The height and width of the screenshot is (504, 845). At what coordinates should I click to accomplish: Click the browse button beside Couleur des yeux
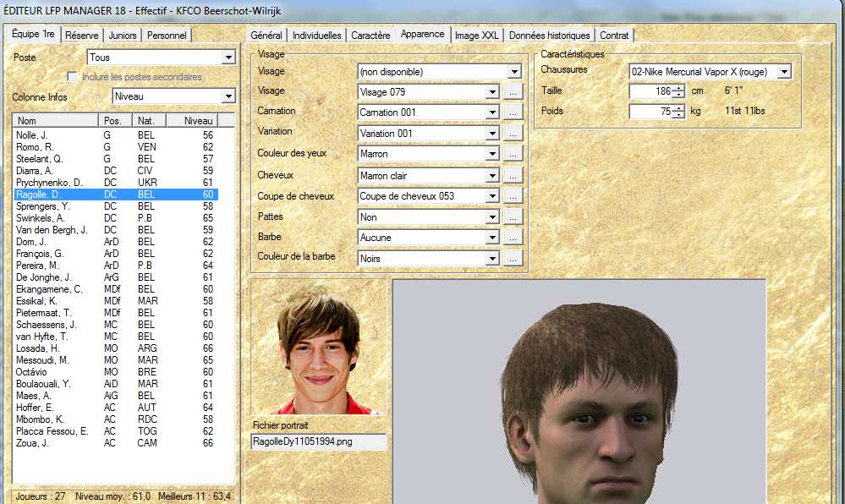point(513,154)
